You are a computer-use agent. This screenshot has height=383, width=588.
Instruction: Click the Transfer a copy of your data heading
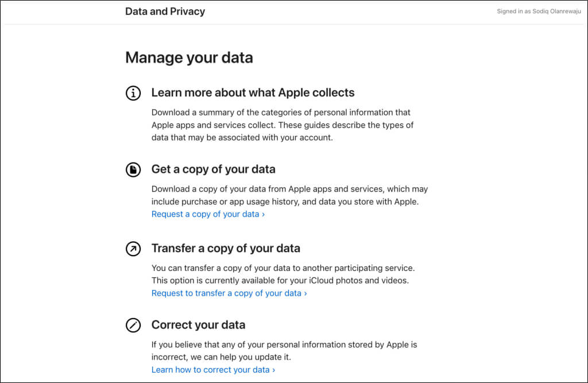[x=226, y=248]
